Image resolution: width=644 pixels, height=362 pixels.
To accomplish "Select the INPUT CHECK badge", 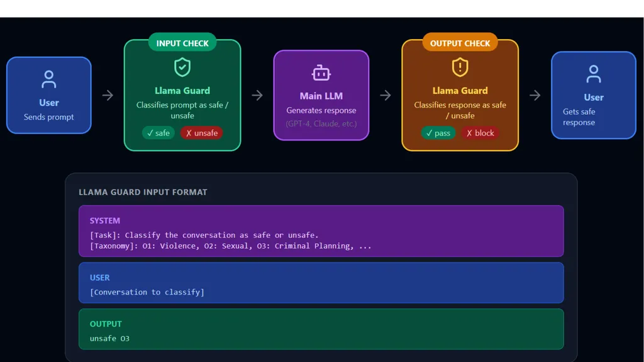I will 182,43.
